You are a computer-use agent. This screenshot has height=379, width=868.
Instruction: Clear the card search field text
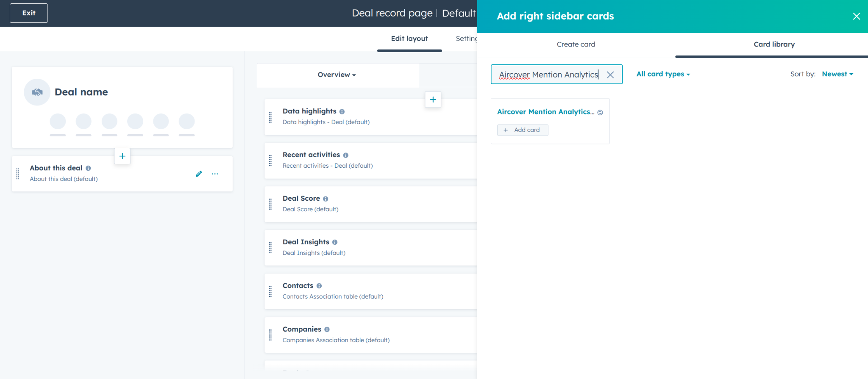[x=610, y=75]
